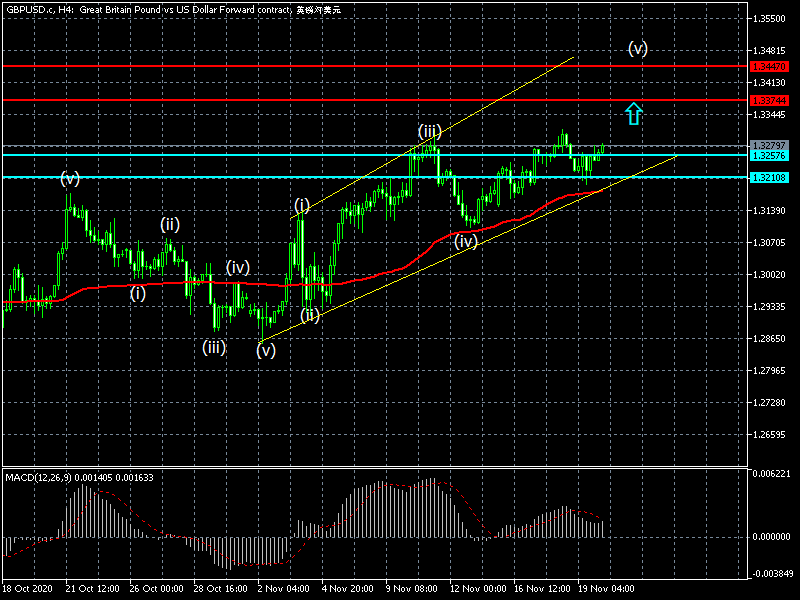Click the red 1.33244 price tag
Screen dimensions: 800x600
(769, 100)
